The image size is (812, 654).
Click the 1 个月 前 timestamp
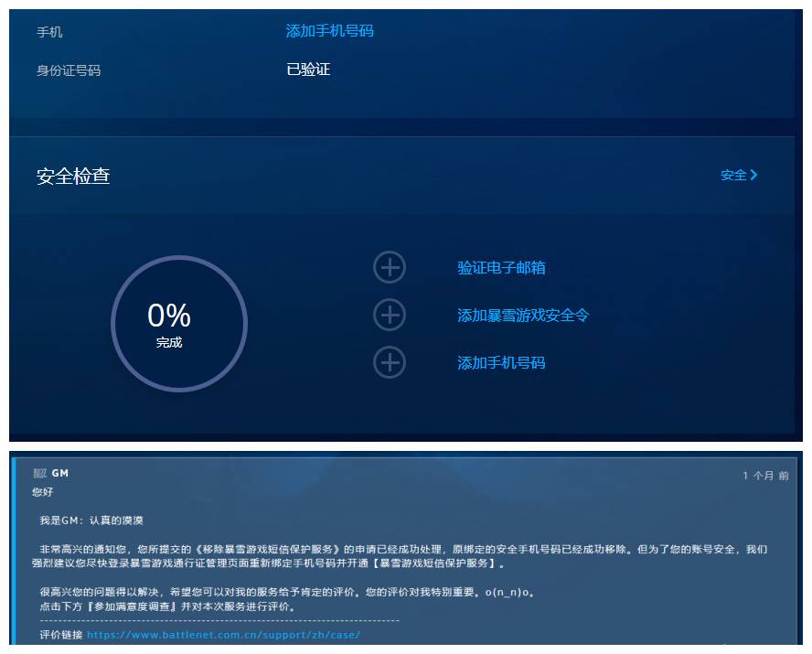pos(765,476)
